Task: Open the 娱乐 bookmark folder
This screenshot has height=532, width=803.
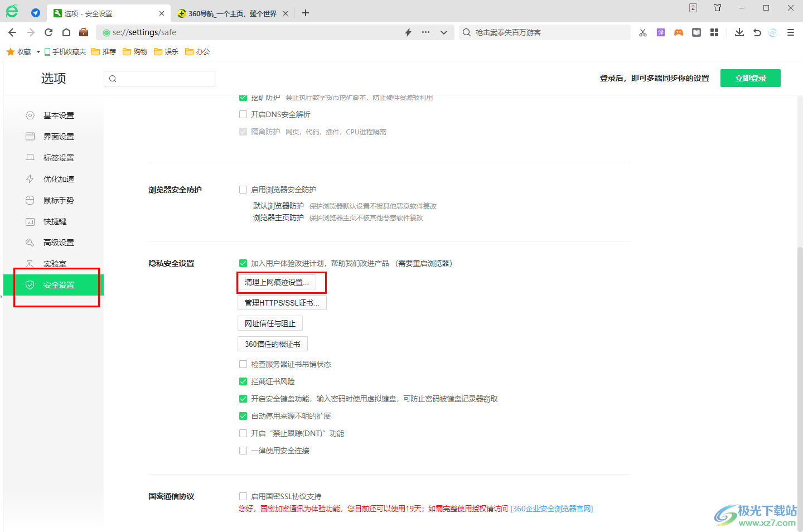Action: [166, 51]
